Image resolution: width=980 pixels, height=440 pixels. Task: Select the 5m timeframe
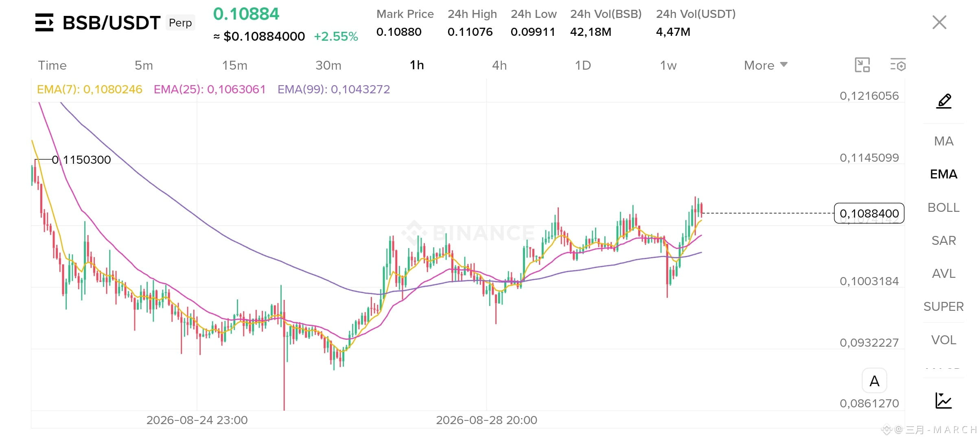coord(144,65)
